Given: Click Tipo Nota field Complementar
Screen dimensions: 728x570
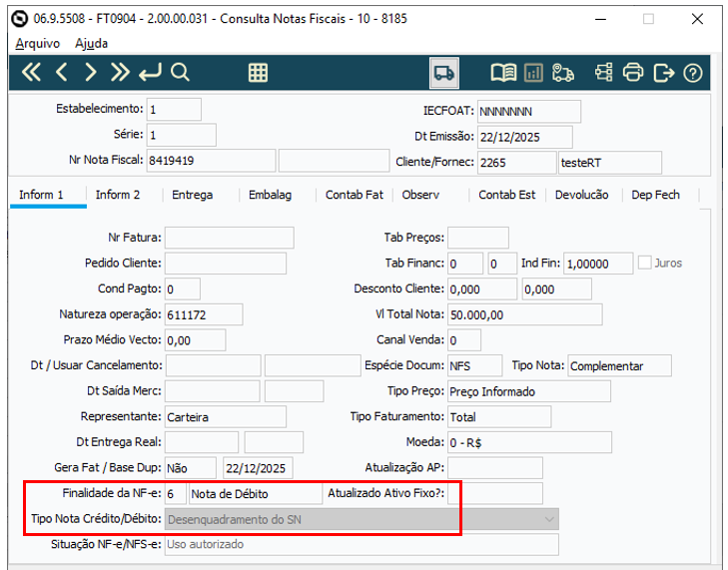Looking at the screenshot, I should (619, 365).
